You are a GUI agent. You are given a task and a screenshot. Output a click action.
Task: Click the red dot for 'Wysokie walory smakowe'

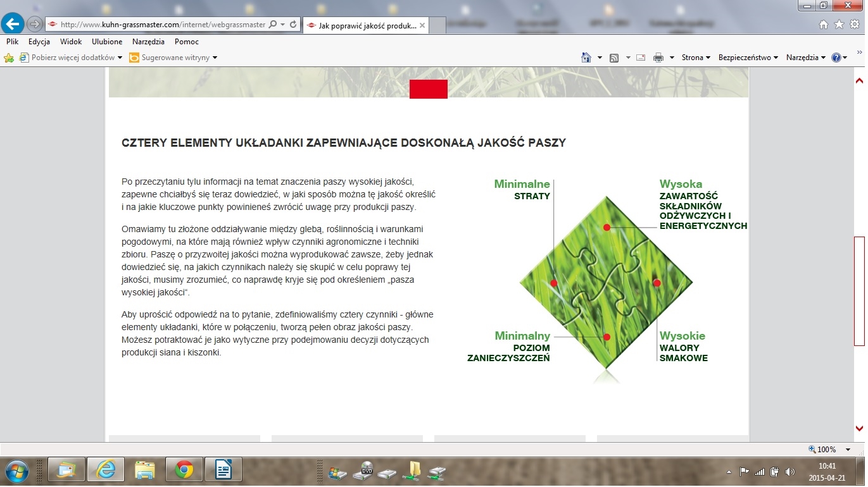pos(657,283)
